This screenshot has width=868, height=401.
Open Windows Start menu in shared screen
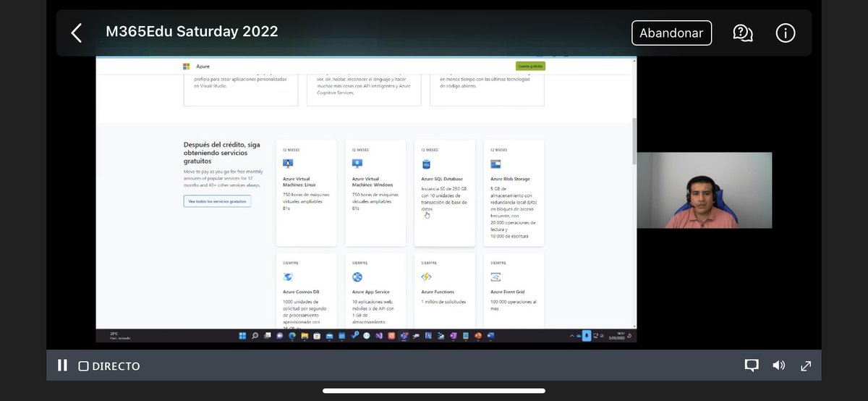click(242, 336)
